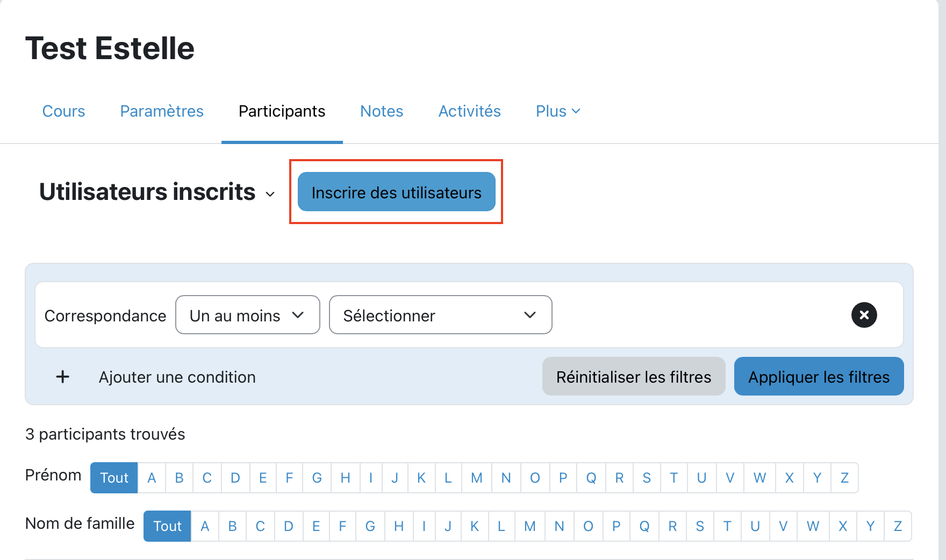This screenshot has width=946, height=560.
Task: Click the plus icon to add condition
Action: coord(63,377)
